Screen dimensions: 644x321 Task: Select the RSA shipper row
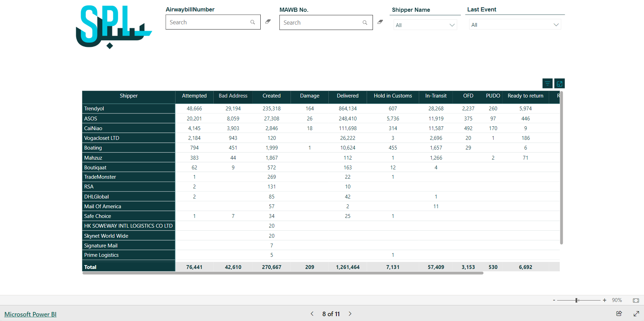129,187
